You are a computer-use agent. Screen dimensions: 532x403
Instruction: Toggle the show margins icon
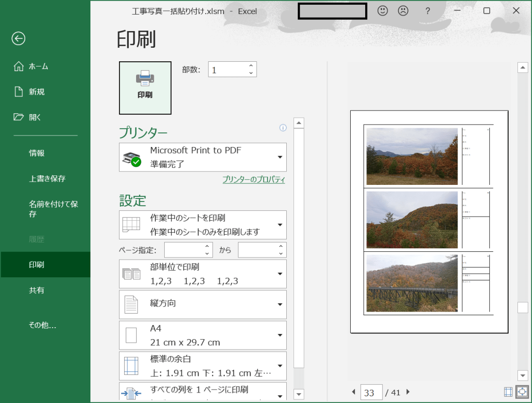508,392
